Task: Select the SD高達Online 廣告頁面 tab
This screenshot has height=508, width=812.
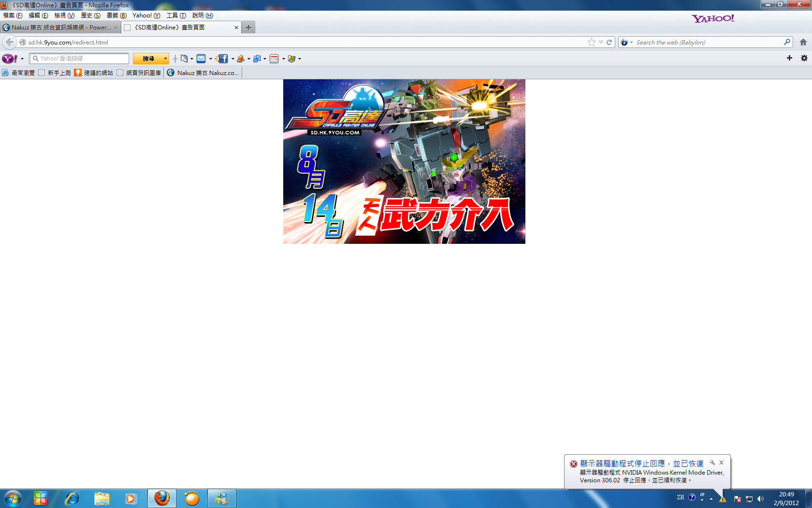Action: click(181, 28)
